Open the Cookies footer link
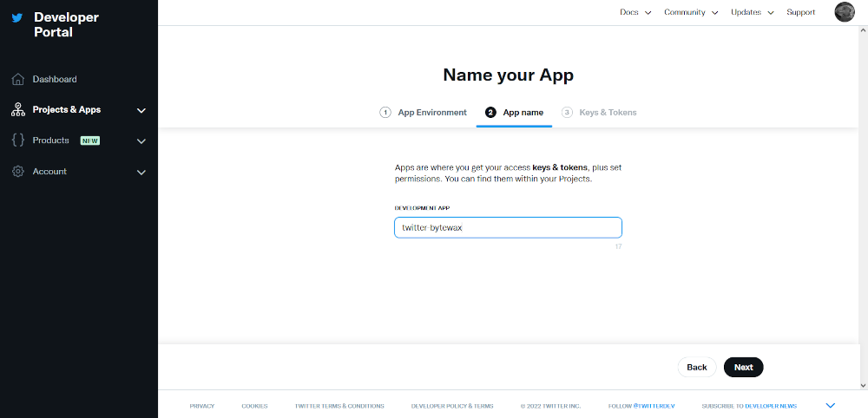The width and height of the screenshot is (868, 418). click(x=254, y=406)
